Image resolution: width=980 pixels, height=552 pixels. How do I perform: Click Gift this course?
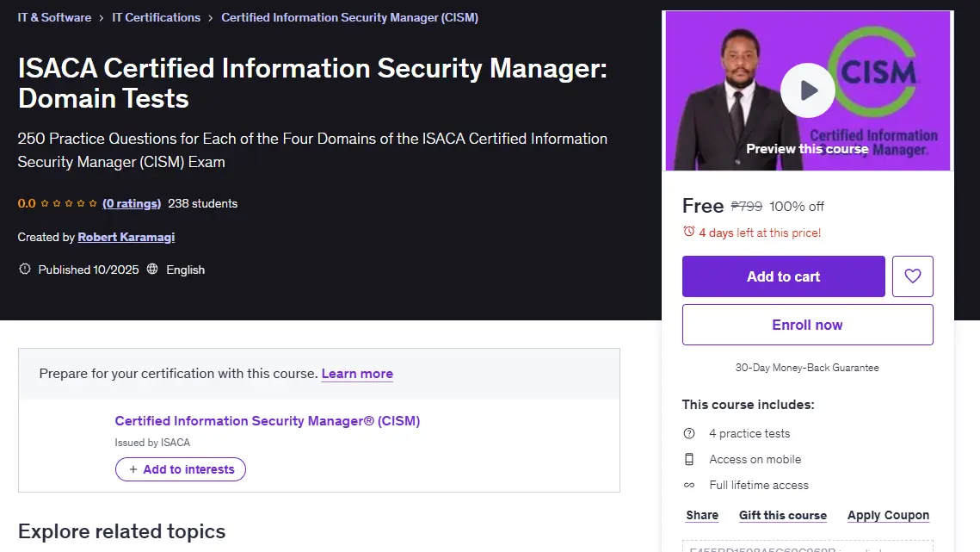(782, 515)
